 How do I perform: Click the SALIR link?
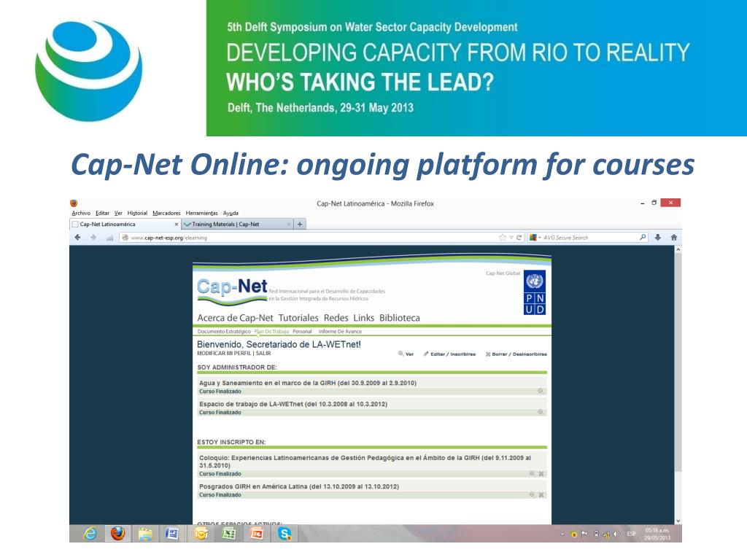263,354
